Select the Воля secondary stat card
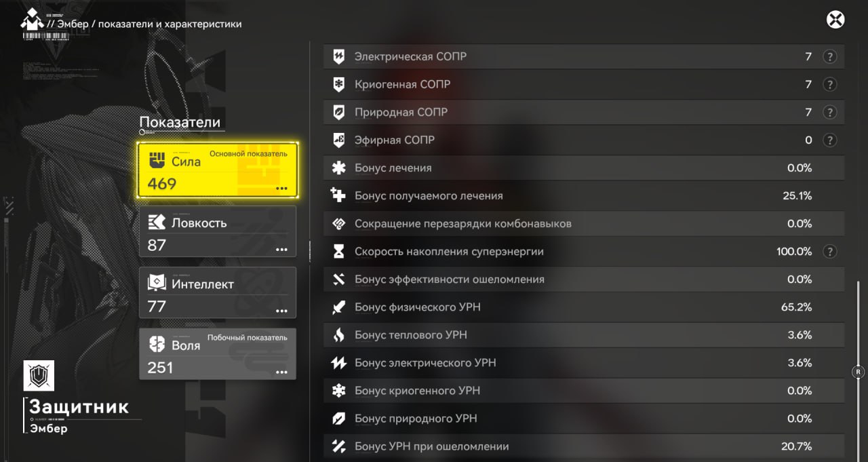868x462 pixels. click(x=218, y=353)
